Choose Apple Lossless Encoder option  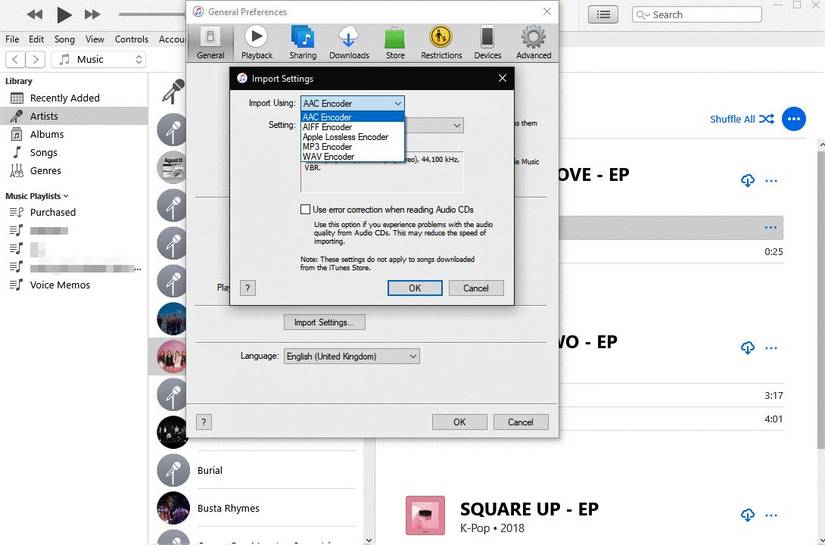pos(352,137)
